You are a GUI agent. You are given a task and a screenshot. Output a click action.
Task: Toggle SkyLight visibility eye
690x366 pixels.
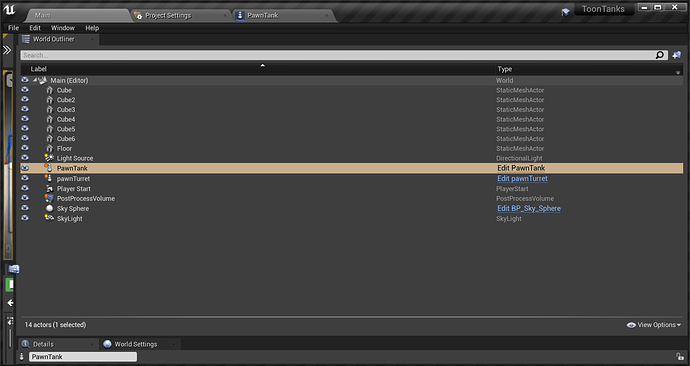(25, 218)
